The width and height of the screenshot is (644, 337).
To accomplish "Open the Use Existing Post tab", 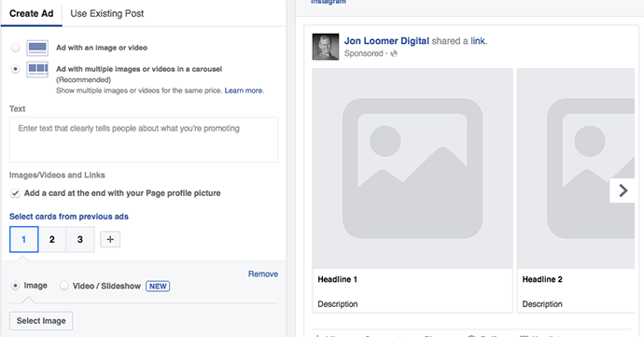I will pyautogui.click(x=106, y=14).
